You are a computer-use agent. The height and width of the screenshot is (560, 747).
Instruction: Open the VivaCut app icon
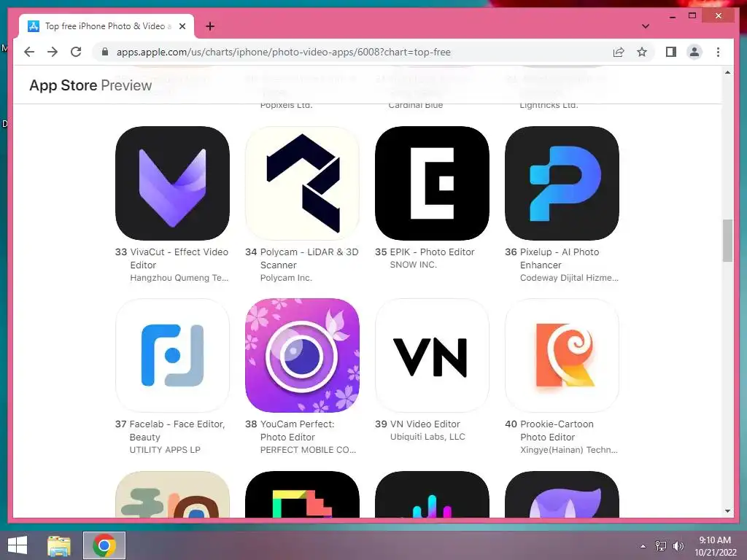tap(172, 183)
